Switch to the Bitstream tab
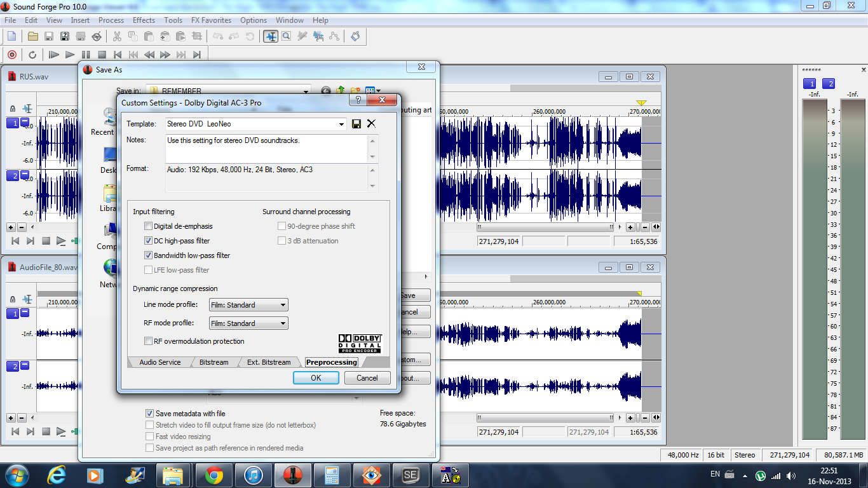The width and height of the screenshot is (868, 488). [214, 362]
